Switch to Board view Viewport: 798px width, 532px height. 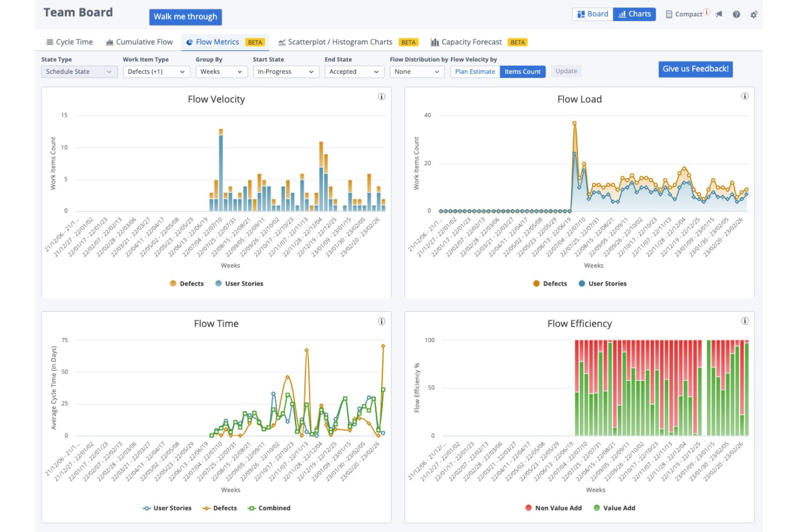click(593, 14)
